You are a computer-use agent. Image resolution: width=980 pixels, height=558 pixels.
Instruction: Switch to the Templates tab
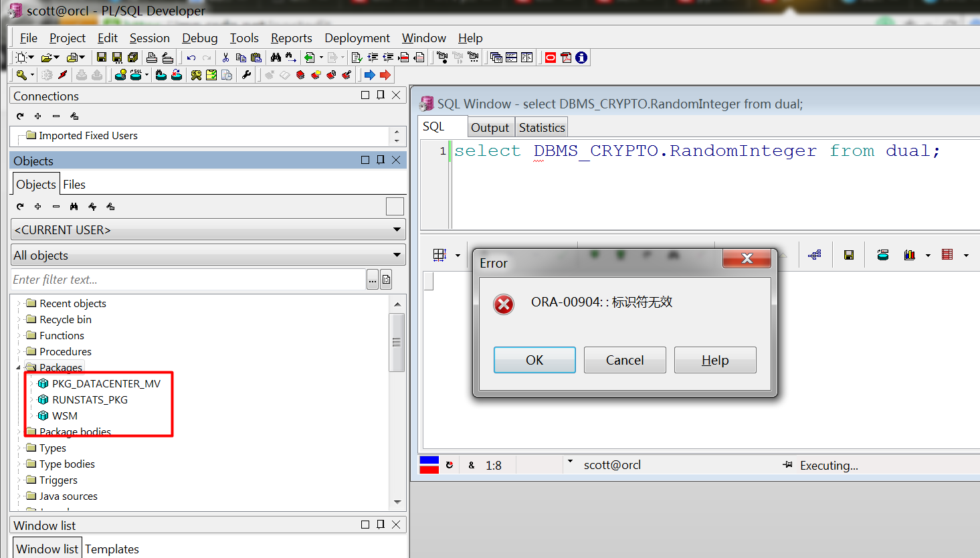[112, 549]
